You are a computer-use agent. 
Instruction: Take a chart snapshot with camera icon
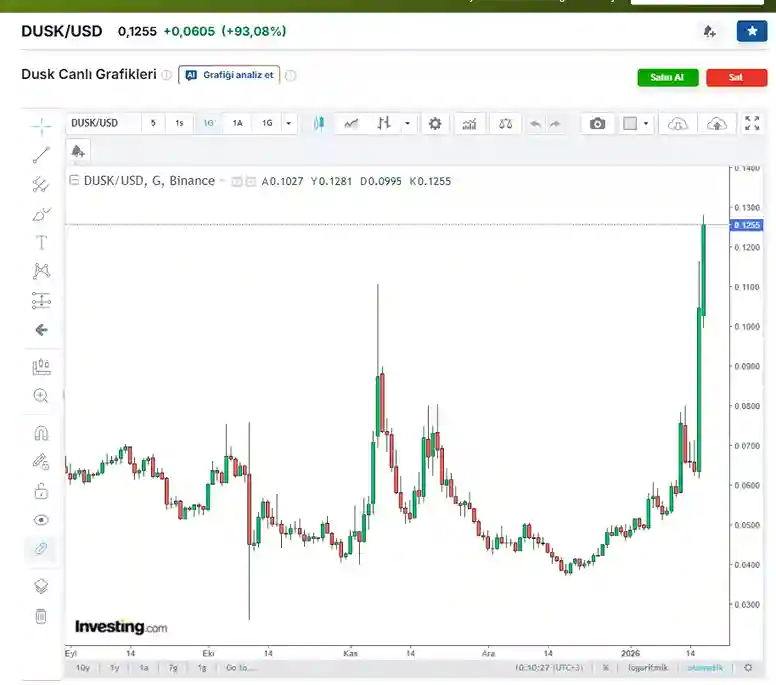point(597,123)
